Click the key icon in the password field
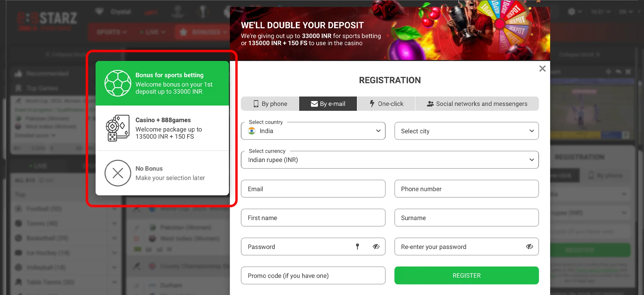 (x=358, y=246)
